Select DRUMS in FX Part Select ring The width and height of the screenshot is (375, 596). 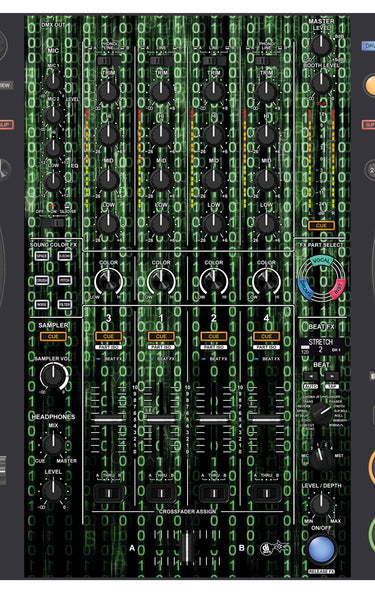click(305, 288)
